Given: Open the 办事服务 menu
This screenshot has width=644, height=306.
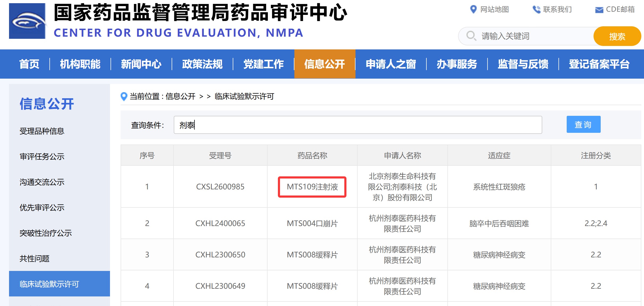Looking at the screenshot, I should [x=457, y=64].
